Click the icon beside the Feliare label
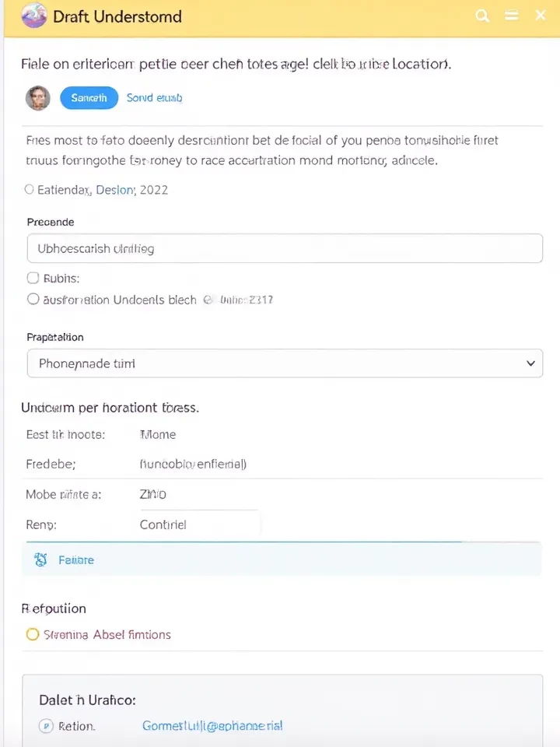Viewport: 560px width, 747px height. coord(41,559)
